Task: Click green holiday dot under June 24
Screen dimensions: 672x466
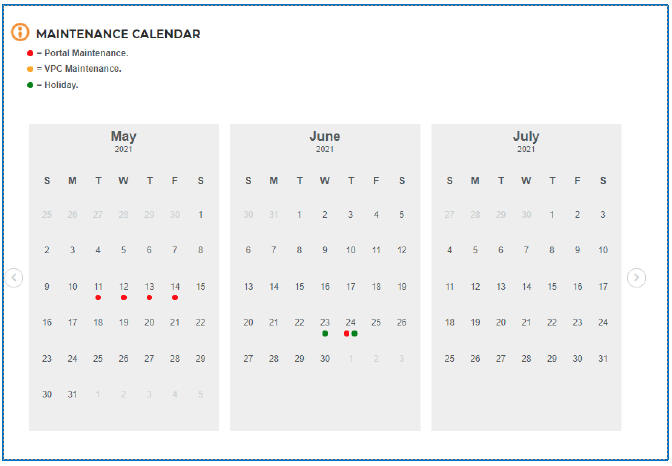Action: (355, 333)
